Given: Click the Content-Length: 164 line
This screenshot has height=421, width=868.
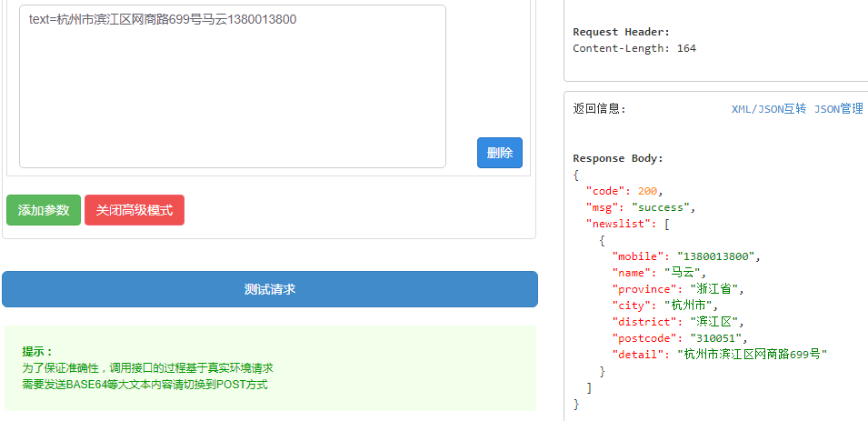Looking at the screenshot, I should coord(634,48).
